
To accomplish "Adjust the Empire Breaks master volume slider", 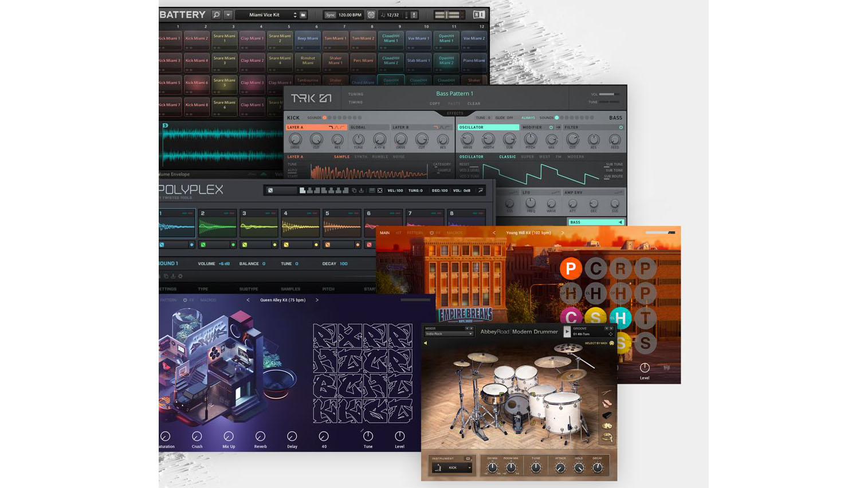I will (x=660, y=233).
